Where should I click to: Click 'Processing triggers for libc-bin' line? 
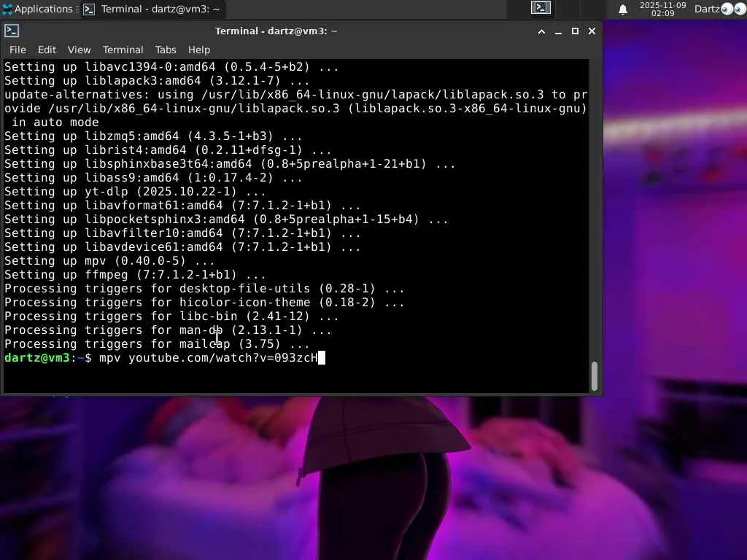pyautogui.click(x=171, y=316)
